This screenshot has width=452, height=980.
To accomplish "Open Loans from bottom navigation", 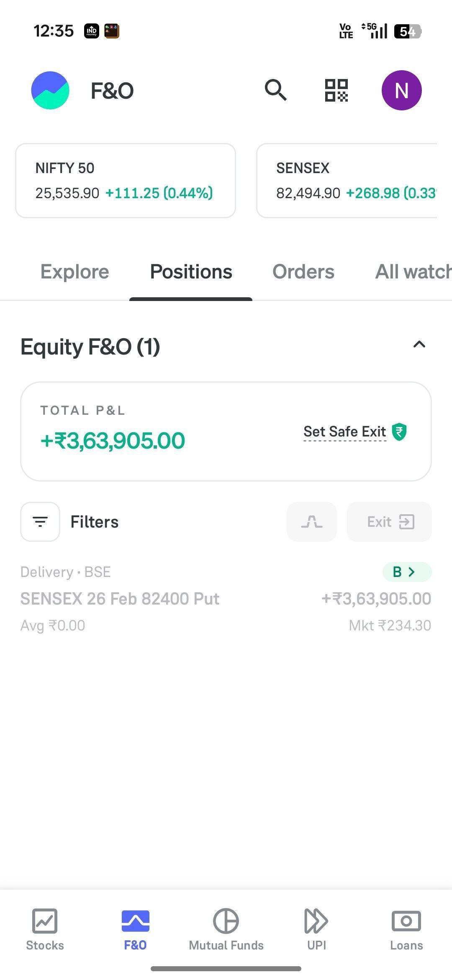I will [x=406, y=930].
